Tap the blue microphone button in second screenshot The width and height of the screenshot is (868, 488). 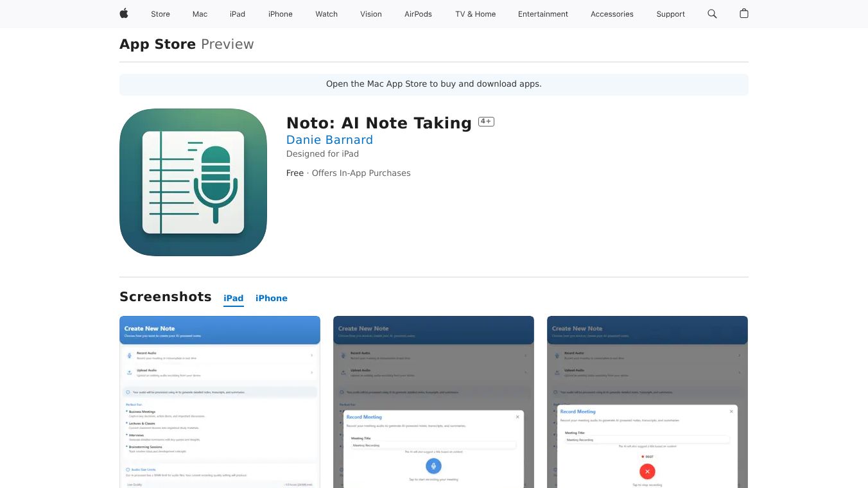(x=433, y=466)
